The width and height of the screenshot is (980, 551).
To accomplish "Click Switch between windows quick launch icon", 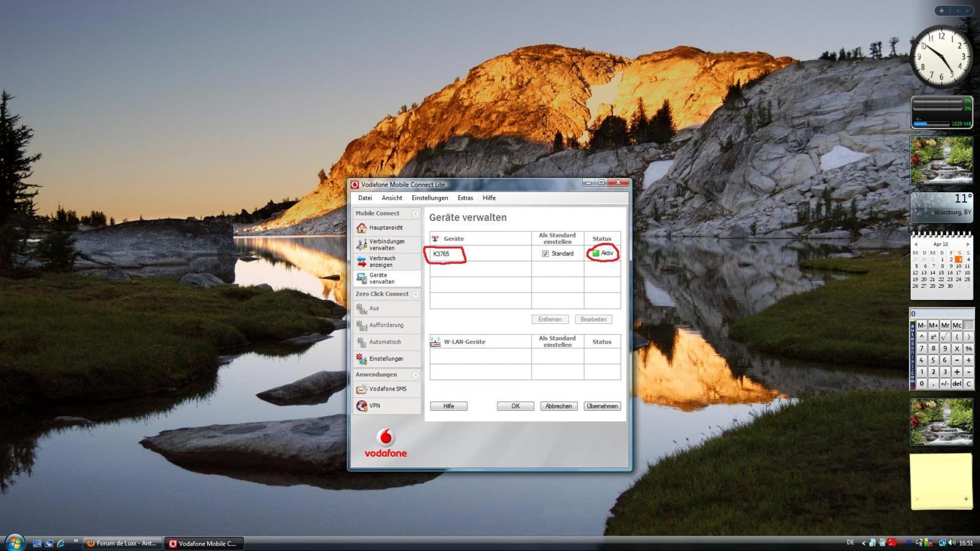I will 49,543.
